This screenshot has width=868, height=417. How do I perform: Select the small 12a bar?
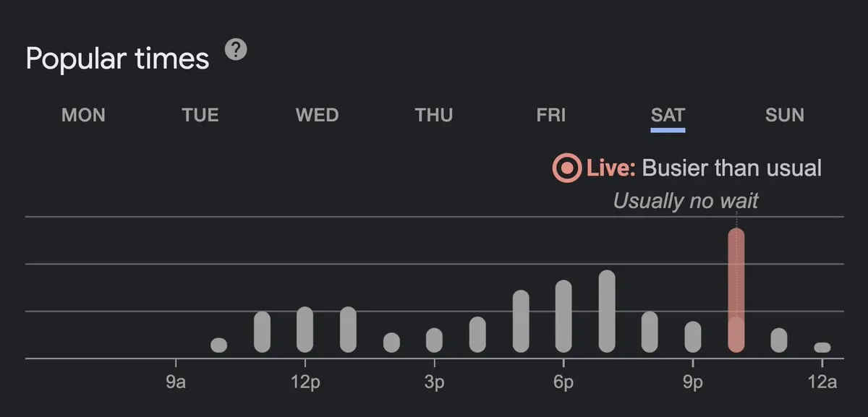(x=822, y=348)
